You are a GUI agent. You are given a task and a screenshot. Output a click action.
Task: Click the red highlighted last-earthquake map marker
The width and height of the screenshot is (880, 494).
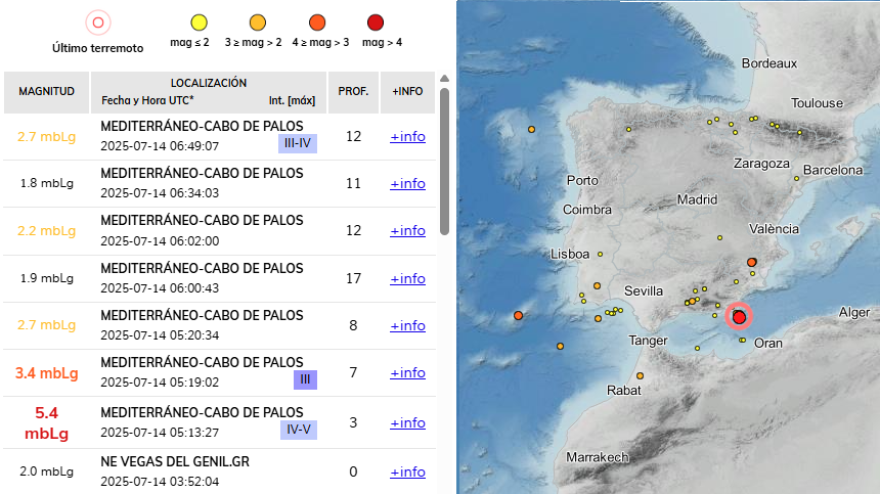[x=739, y=317]
